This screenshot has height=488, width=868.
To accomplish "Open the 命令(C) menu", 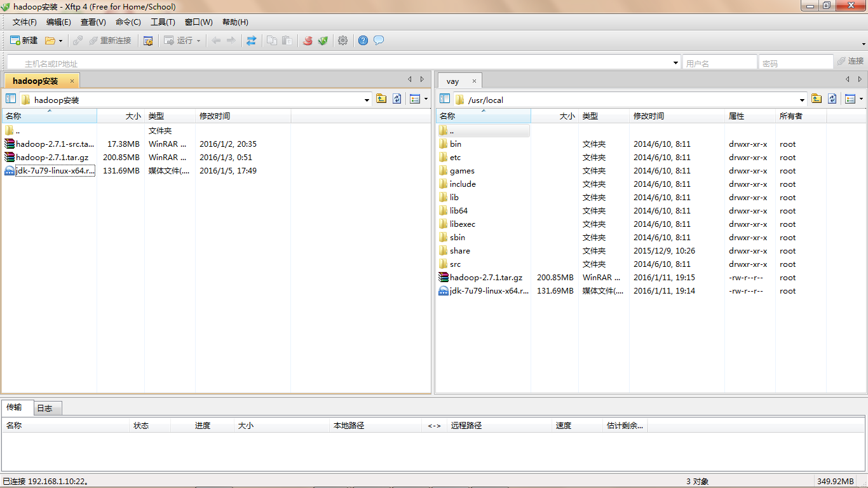I will pos(128,22).
